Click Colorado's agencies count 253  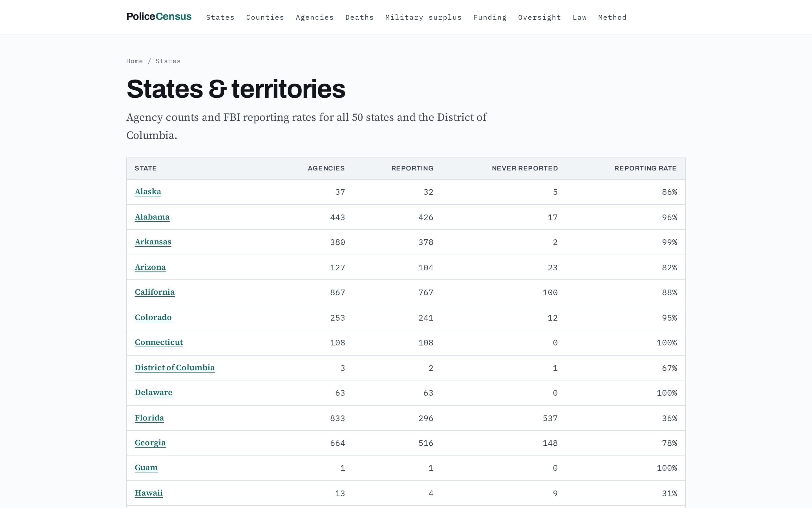[337, 318]
